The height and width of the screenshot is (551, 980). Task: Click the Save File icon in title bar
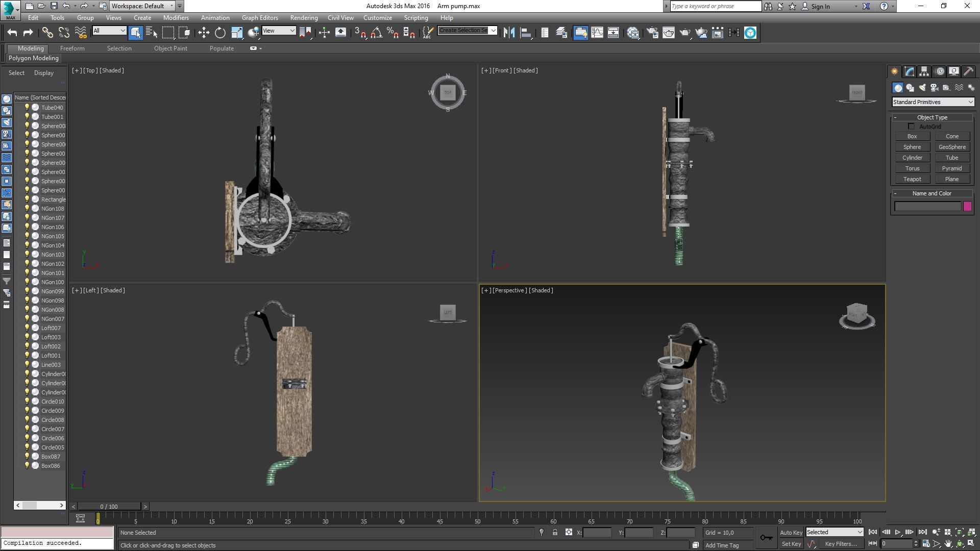click(x=54, y=6)
